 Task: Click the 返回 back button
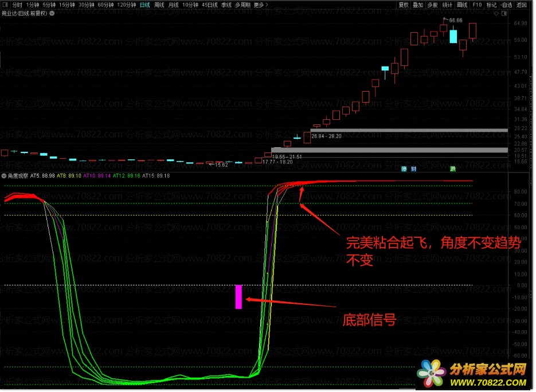[x=521, y=5]
